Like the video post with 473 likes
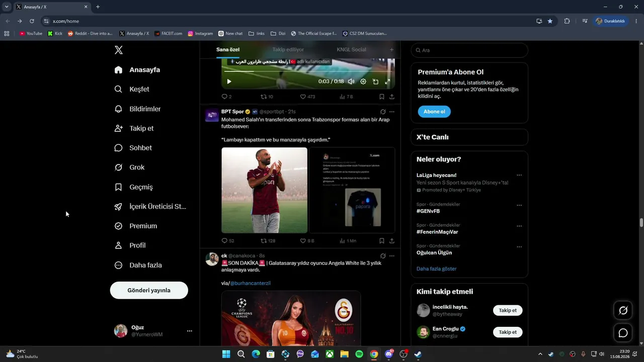 click(x=307, y=97)
